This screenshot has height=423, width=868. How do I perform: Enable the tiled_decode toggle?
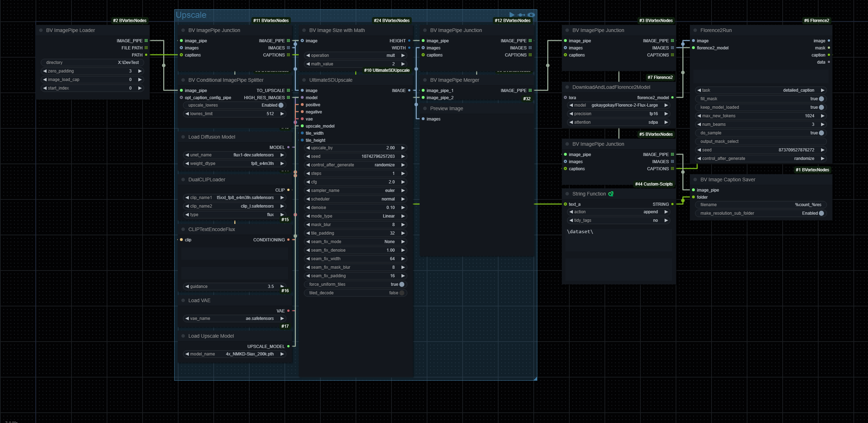coord(402,293)
